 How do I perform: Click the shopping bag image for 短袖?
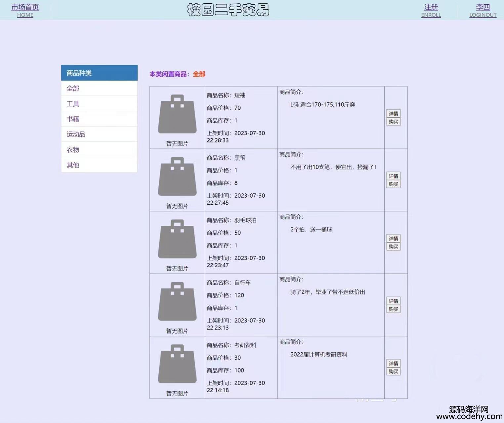click(177, 114)
